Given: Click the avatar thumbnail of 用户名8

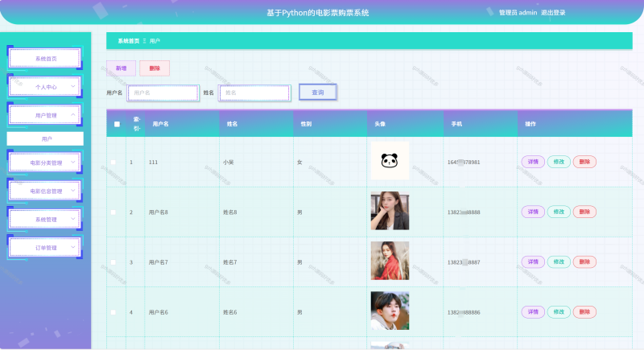Looking at the screenshot, I should tap(390, 211).
